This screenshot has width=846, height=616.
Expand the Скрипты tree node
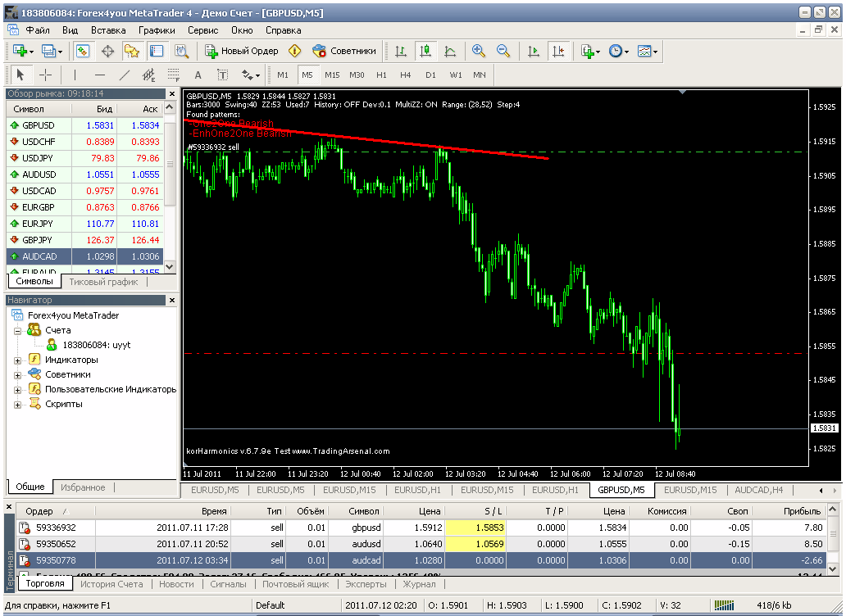(17, 405)
